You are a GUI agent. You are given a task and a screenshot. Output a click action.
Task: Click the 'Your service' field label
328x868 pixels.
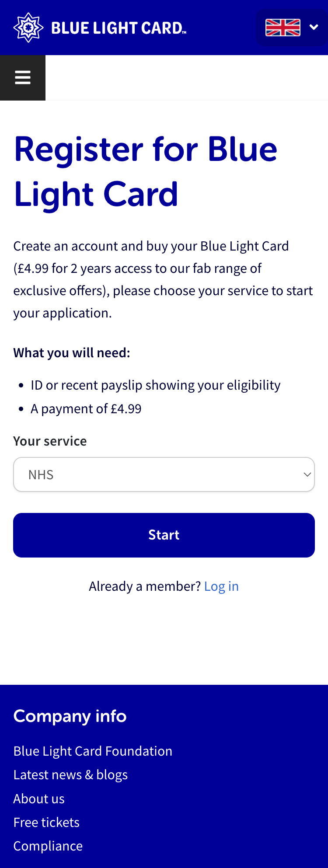pyautogui.click(x=50, y=441)
